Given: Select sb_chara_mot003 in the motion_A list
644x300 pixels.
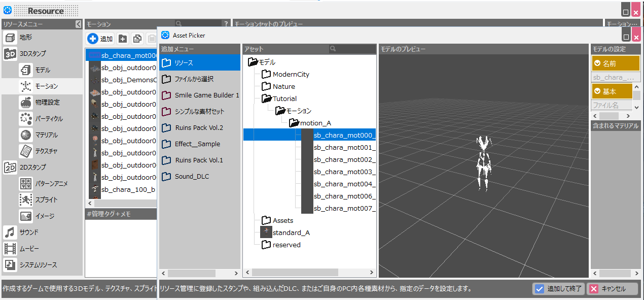Looking at the screenshot, I should 344,172.
